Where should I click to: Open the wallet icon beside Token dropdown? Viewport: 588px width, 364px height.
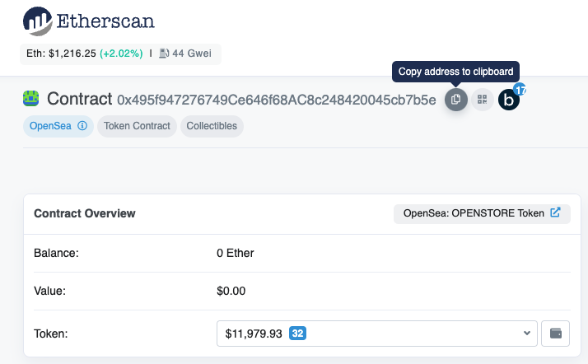[555, 334]
